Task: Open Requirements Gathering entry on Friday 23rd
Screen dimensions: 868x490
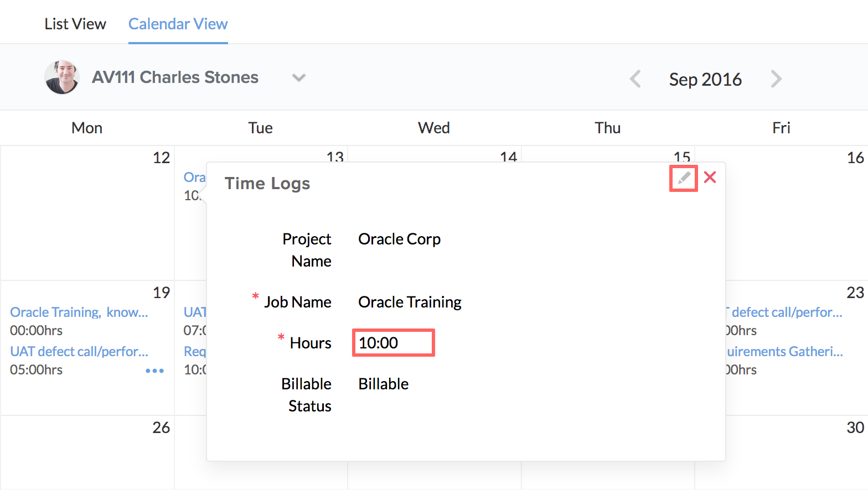Action: (x=785, y=352)
